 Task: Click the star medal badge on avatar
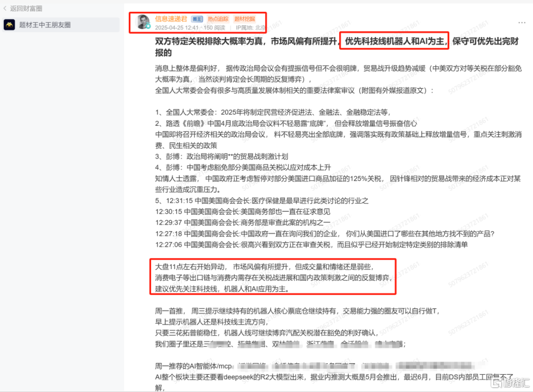tap(148, 26)
